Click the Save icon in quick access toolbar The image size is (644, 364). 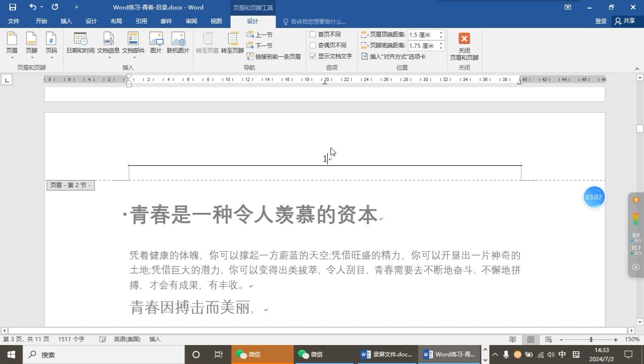(x=13, y=7)
